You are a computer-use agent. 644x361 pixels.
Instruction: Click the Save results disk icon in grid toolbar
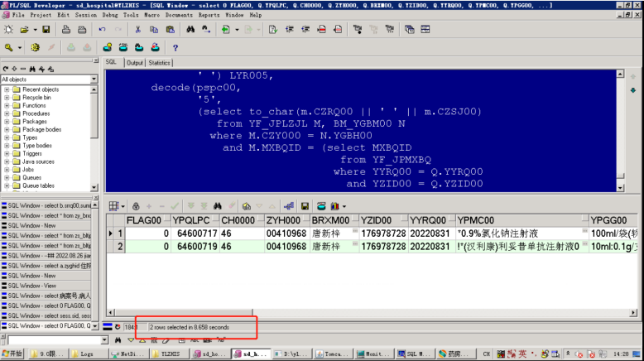[305, 206]
